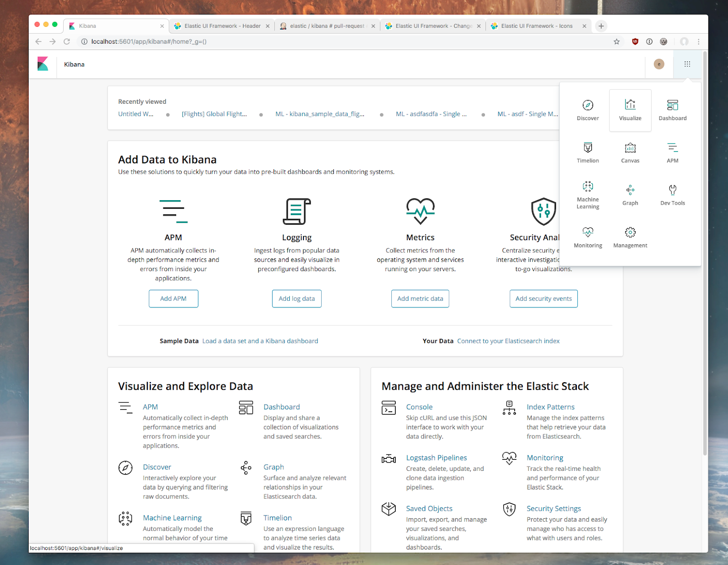Open the Security Settings link
This screenshot has height=565, width=728.
[554, 509]
